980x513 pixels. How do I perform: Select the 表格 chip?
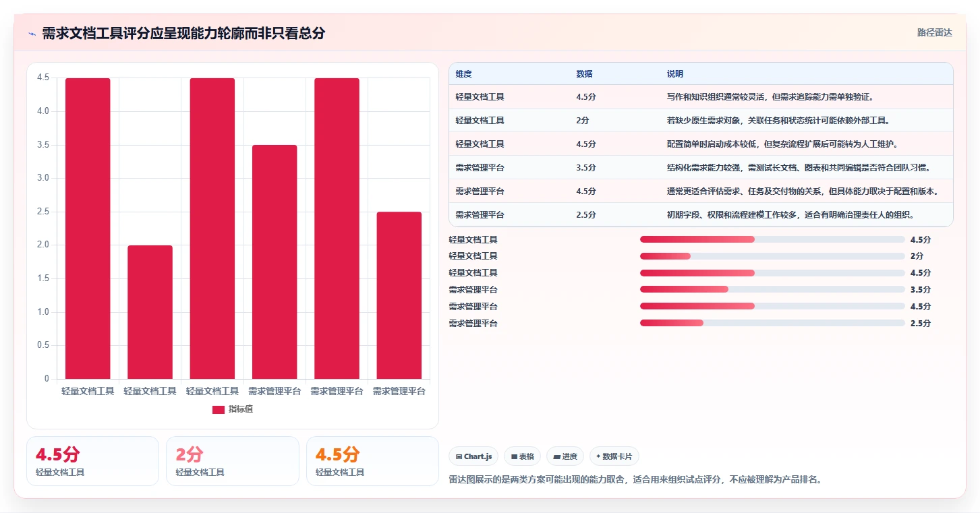coord(522,456)
